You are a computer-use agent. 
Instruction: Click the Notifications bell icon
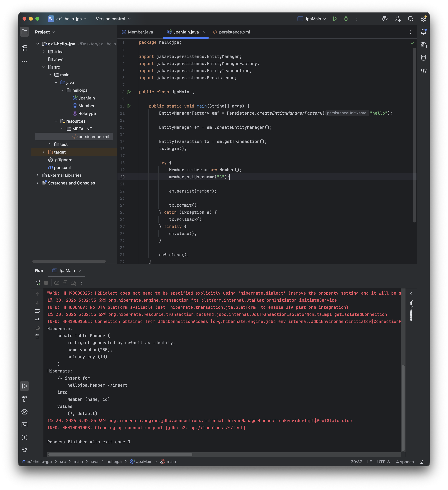pyautogui.click(x=424, y=32)
